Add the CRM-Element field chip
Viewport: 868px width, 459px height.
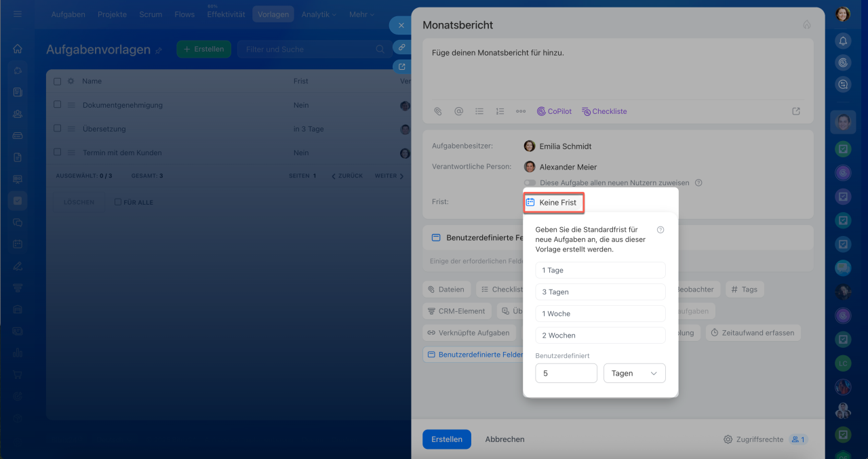[457, 311]
